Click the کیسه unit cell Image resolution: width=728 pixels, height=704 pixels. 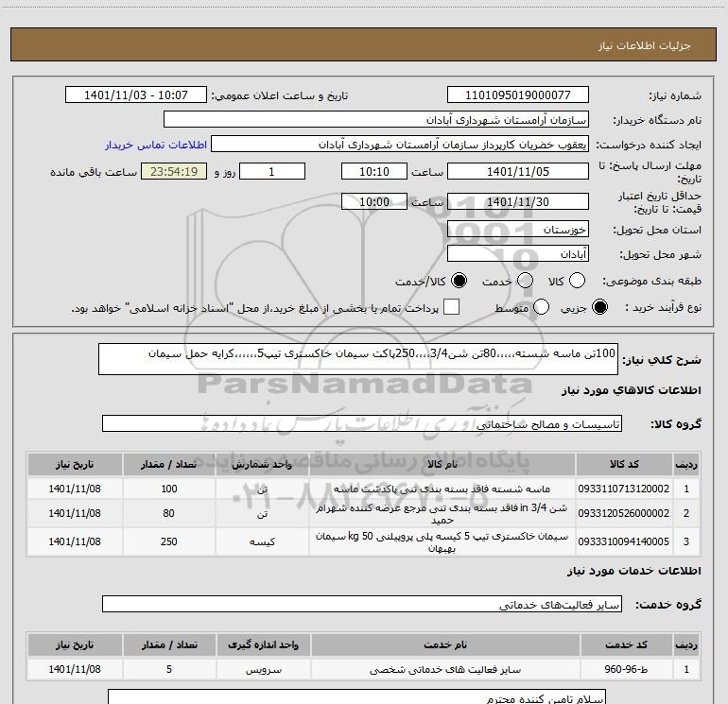click(x=262, y=541)
